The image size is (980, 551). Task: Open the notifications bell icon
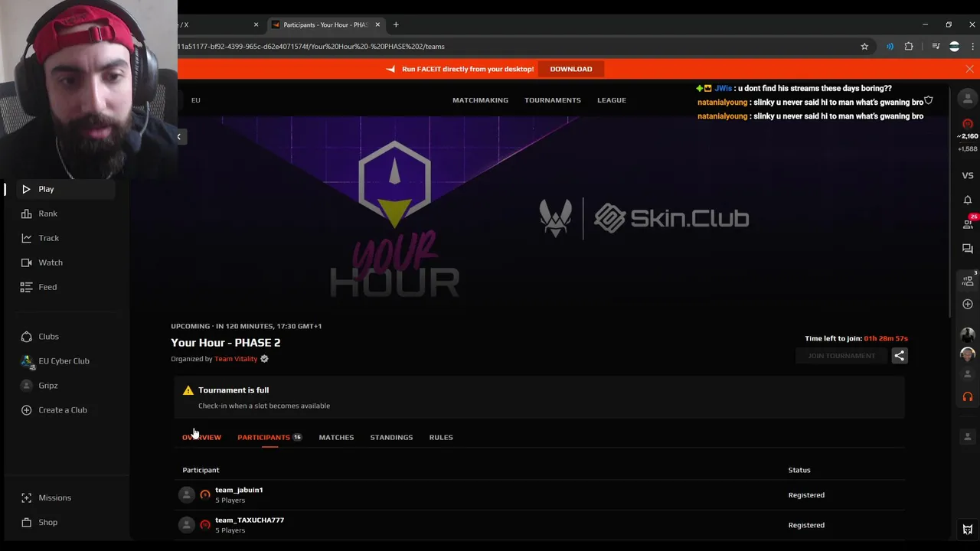(x=968, y=200)
